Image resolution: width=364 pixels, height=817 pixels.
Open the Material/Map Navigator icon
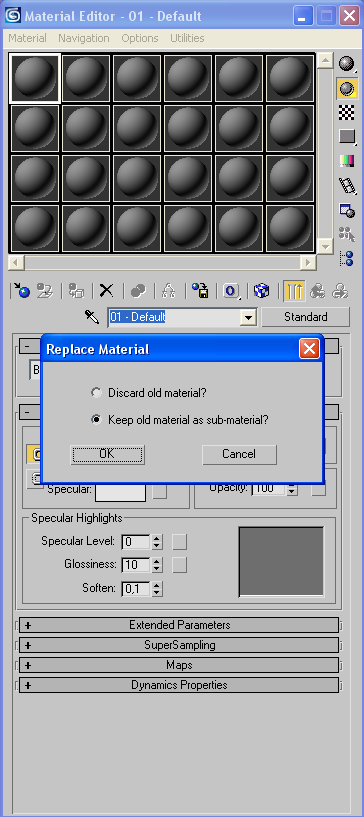coord(347,258)
